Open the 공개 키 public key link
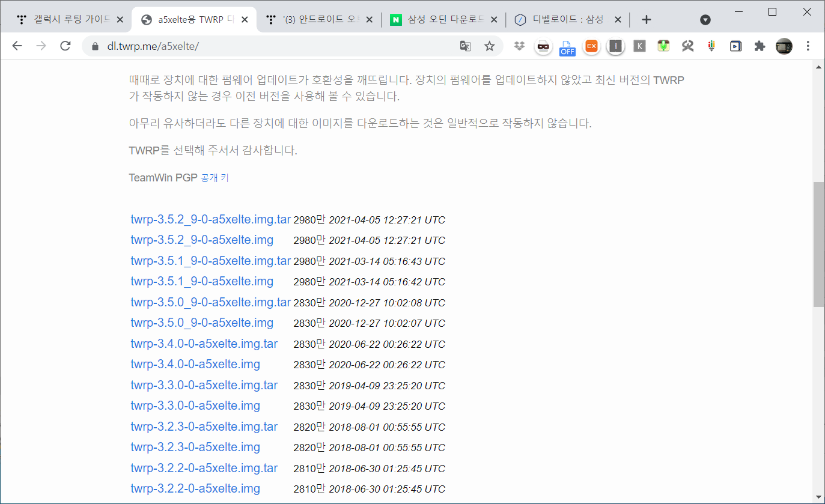The width and height of the screenshot is (825, 504). (215, 178)
